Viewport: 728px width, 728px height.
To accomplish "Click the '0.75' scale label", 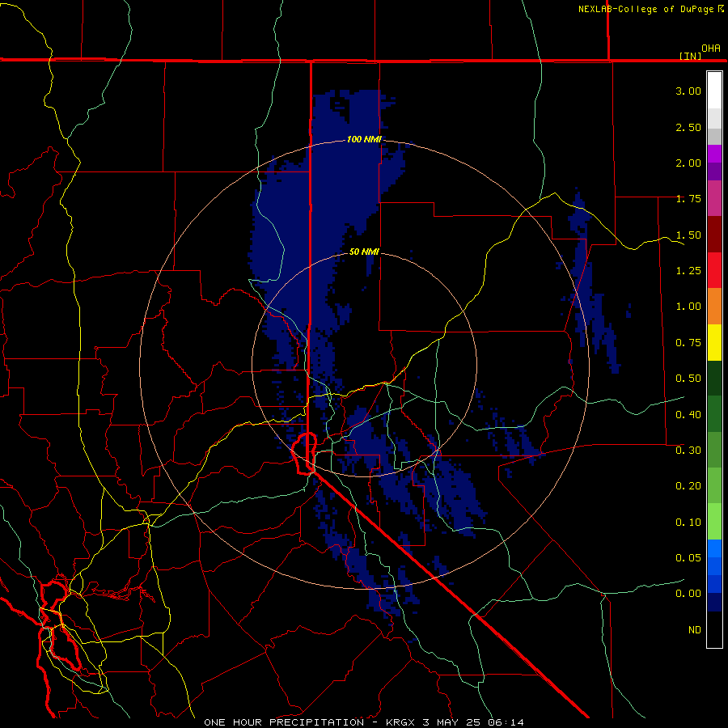I will coord(688,343).
